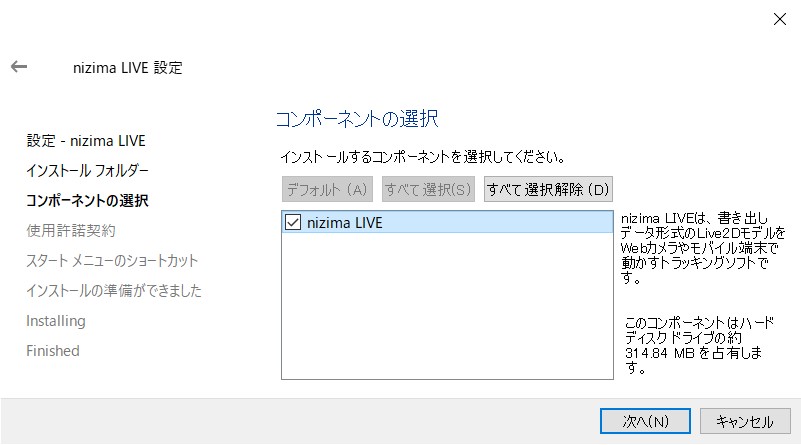The width and height of the screenshot is (801, 445).
Task: Click the インストールの準備ができました step
Action: pos(114,291)
